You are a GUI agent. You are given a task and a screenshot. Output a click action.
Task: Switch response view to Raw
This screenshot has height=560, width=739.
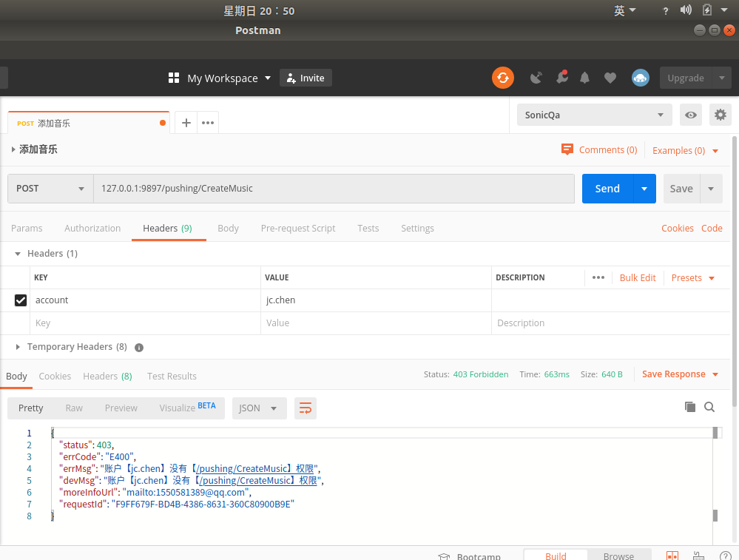[x=74, y=408]
